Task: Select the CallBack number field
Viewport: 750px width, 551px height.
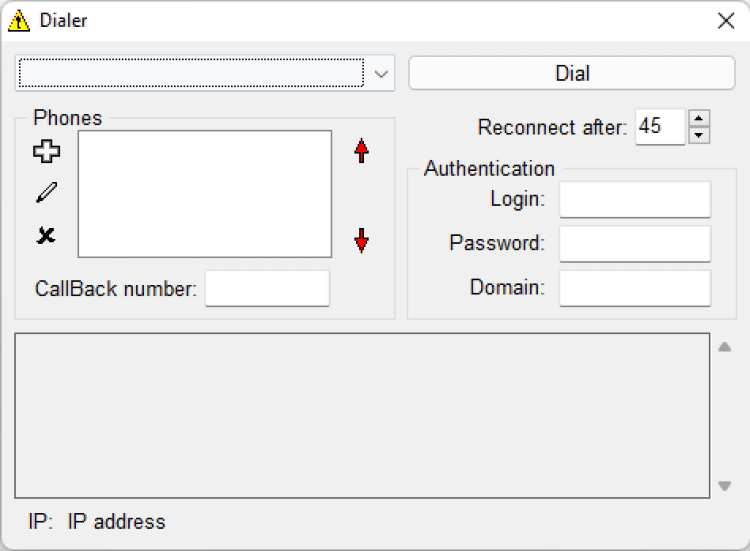Action: point(267,288)
